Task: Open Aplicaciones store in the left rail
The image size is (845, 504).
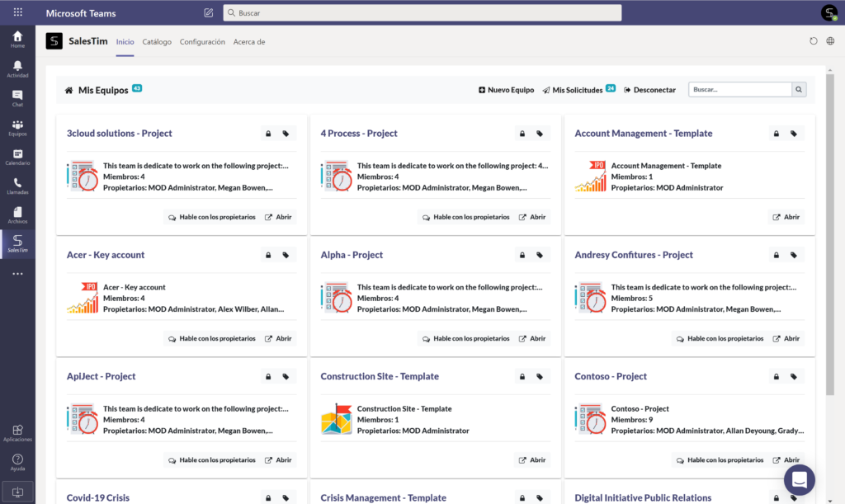Action: click(x=18, y=433)
